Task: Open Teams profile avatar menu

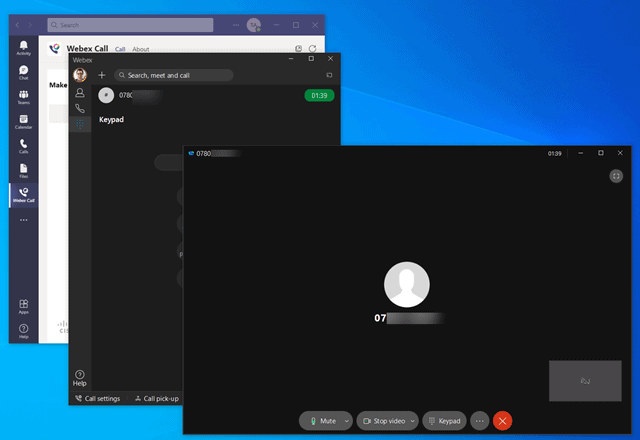Action: pos(253,25)
